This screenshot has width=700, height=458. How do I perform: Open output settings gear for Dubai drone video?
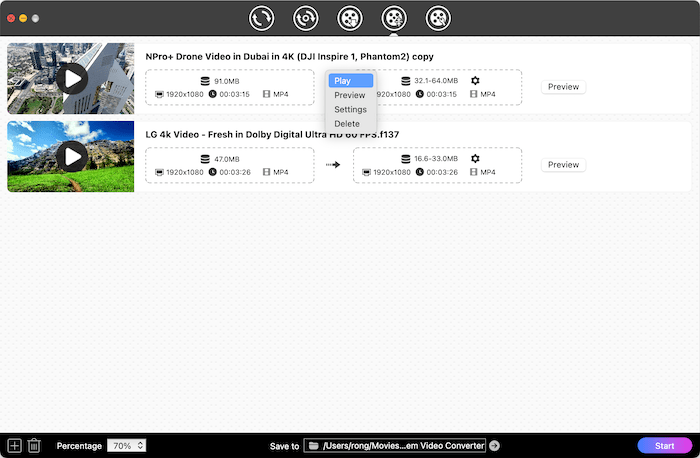pos(475,80)
